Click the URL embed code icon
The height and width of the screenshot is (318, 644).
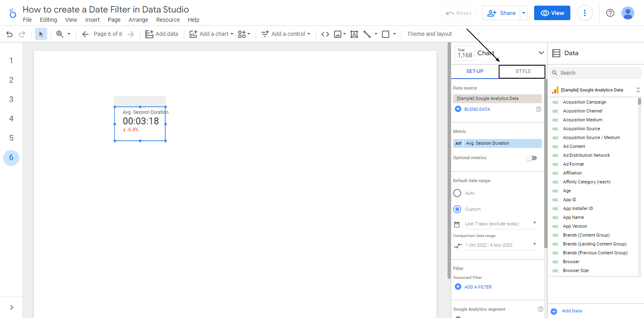[x=325, y=34]
